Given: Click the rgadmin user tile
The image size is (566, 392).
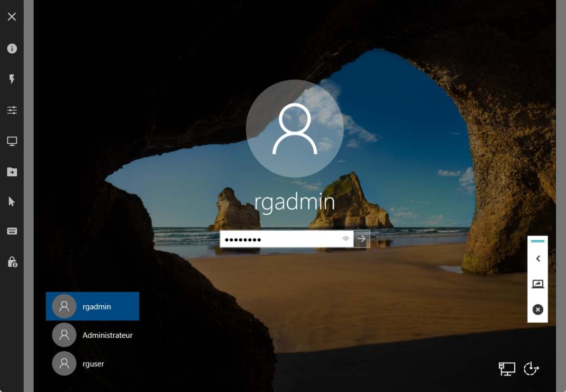Looking at the screenshot, I should pos(92,306).
